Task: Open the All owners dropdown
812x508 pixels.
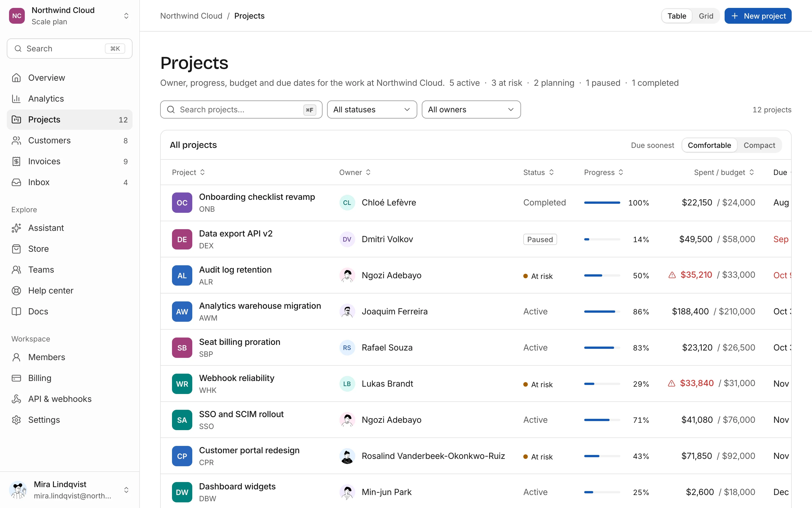Action: point(471,110)
